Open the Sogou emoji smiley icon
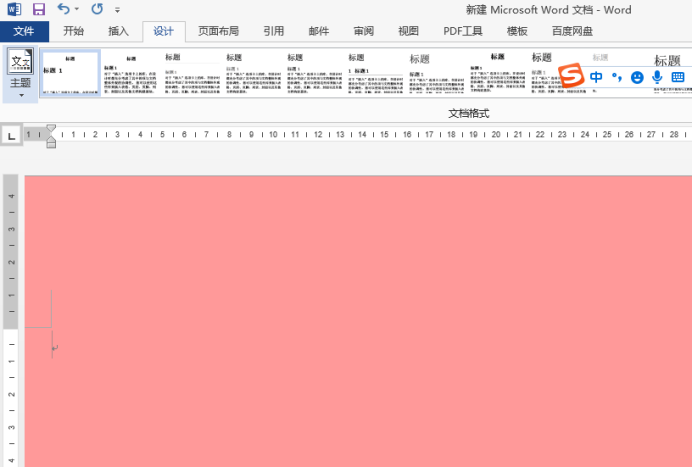 [637, 77]
